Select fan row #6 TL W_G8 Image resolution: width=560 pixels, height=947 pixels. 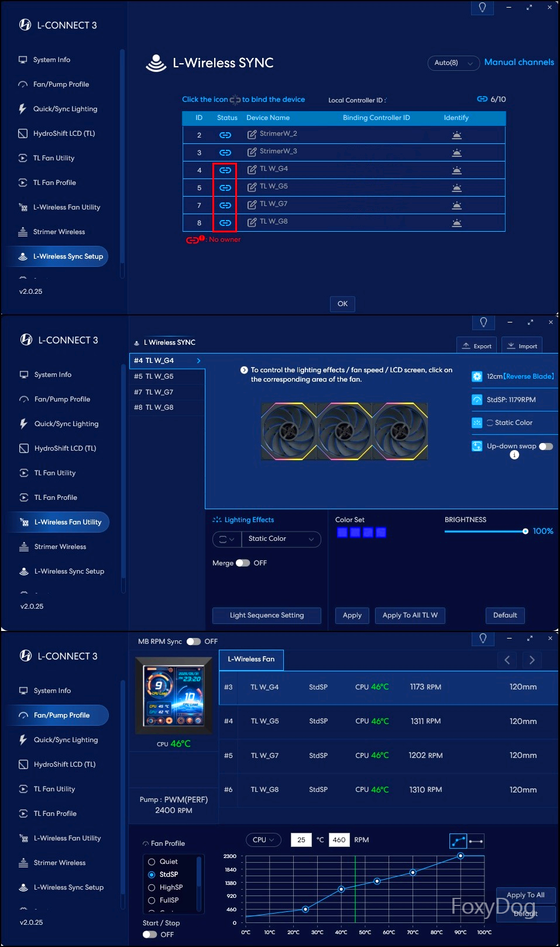click(389, 790)
